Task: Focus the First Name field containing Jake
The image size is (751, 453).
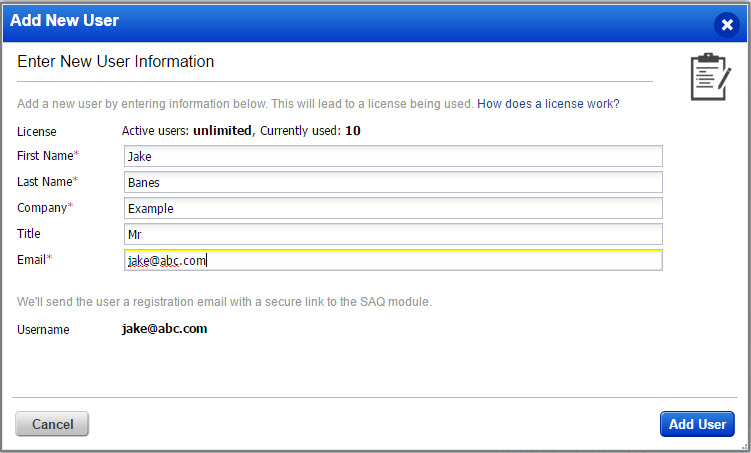Action: pyautogui.click(x=393, y=156)
